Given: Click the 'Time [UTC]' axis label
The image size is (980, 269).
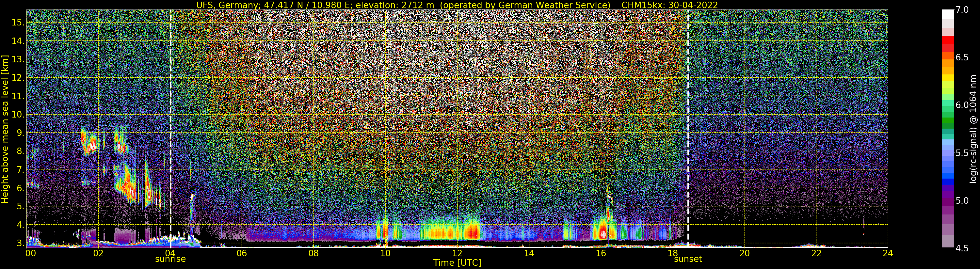Looking at the screenshot, I should (x=457, y=263).
